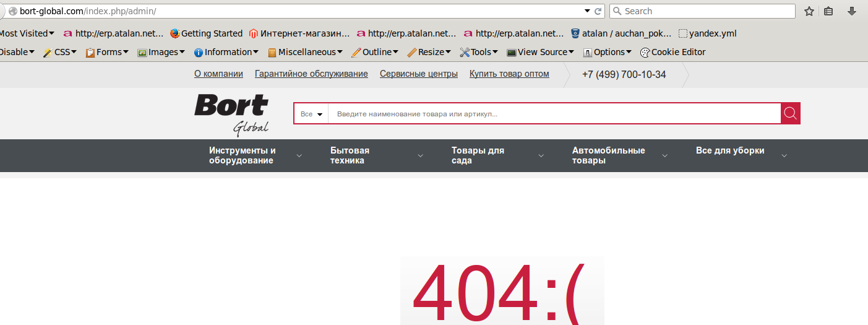Click the magnifier icon in the browser search box
The height and width of the screenshot is (325, 868).
[617, 11]
